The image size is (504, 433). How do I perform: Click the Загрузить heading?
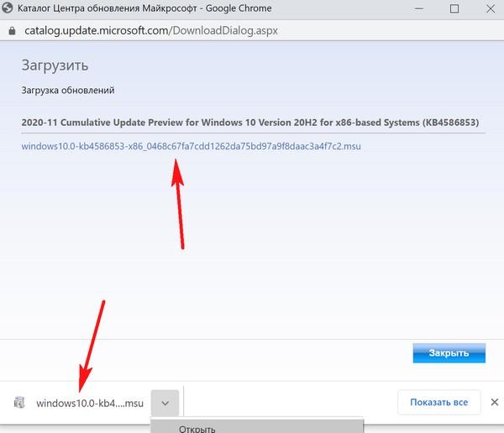55,65
